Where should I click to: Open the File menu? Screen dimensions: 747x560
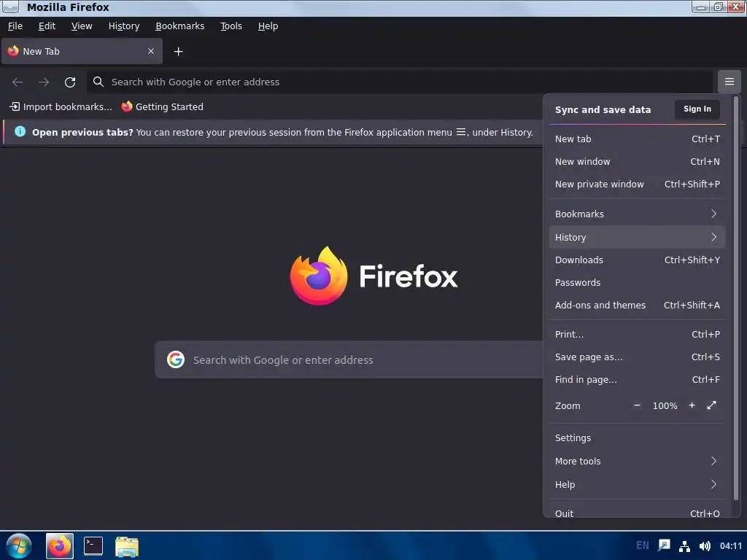click(15, 26)
